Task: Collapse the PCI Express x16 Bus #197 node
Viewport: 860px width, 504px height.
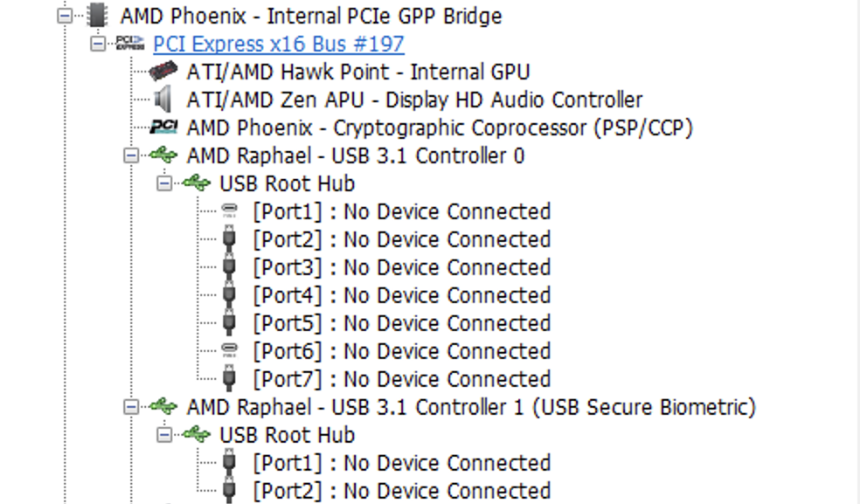Action: [98, 44]
